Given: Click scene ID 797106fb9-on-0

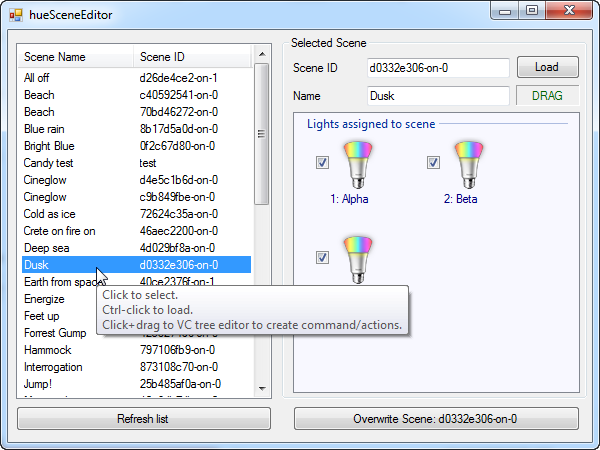Looking at the screenshot, I should coord(177,350).
